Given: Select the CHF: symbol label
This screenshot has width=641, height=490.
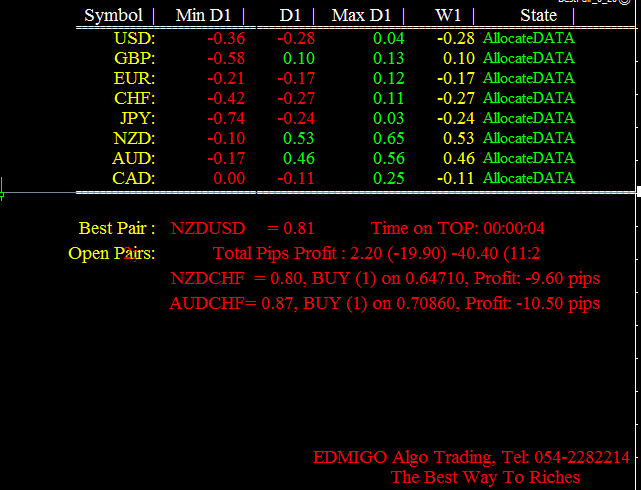Looking at the screenshot, I should 134,98.
